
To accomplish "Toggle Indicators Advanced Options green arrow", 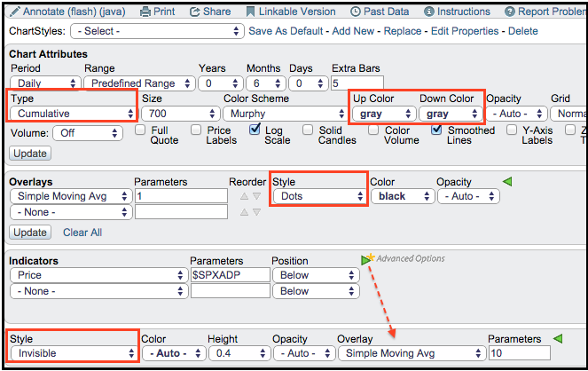I will click(366, 259).
